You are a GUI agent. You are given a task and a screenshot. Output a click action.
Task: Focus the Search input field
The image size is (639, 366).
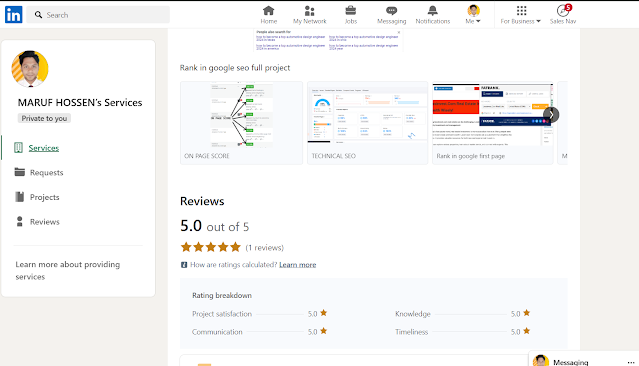[98, 15]
